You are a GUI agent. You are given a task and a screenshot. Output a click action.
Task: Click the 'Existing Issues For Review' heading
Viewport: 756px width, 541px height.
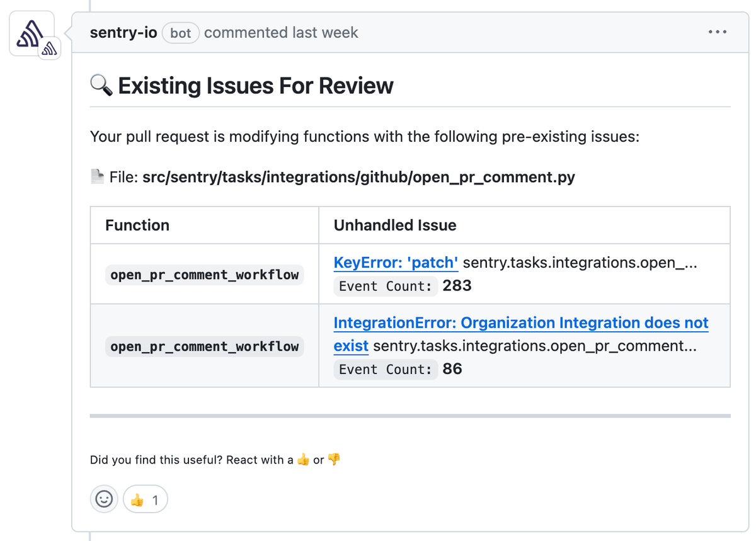coord(256,86)
